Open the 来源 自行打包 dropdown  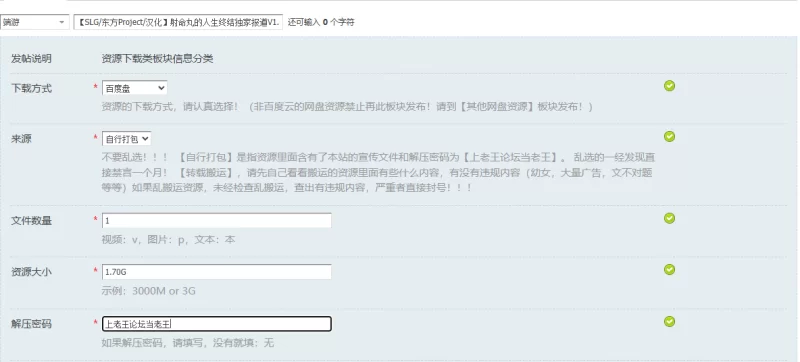[127, 139]
